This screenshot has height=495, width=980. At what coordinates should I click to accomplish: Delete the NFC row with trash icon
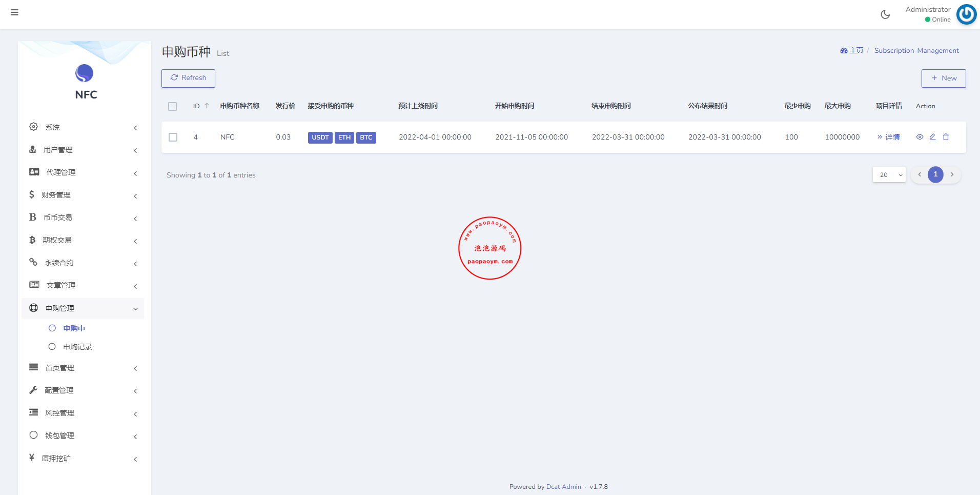946,137
